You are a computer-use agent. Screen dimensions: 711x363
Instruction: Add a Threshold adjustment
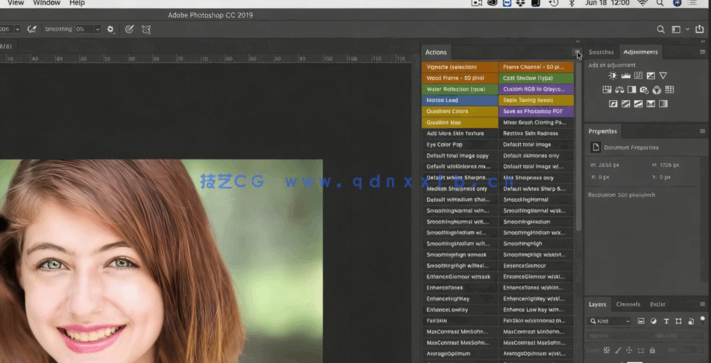click(638, 104)
